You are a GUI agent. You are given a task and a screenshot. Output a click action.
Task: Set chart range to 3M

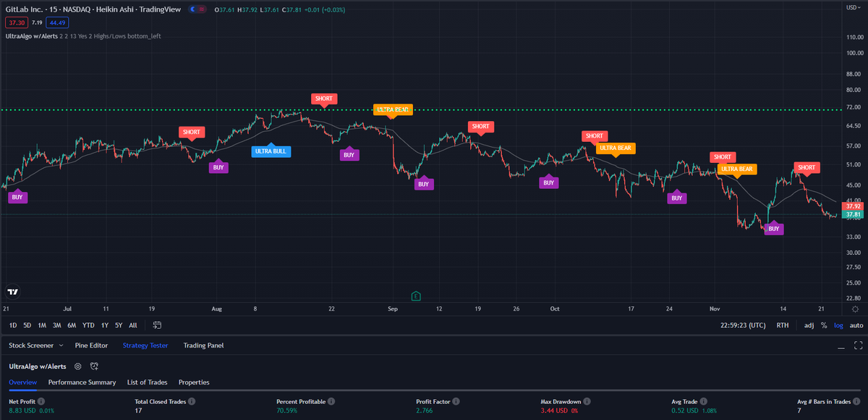pyautogui.click(x=57, y=325)
